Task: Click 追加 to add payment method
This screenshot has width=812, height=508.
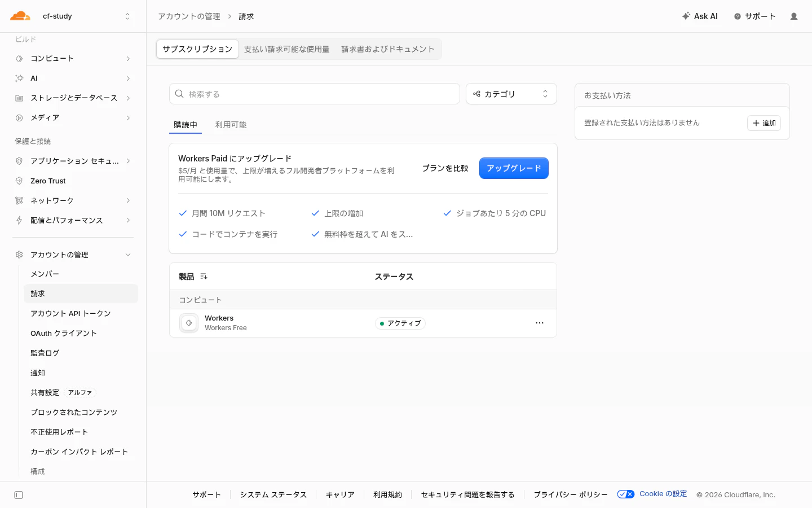Action: (764, 123)
